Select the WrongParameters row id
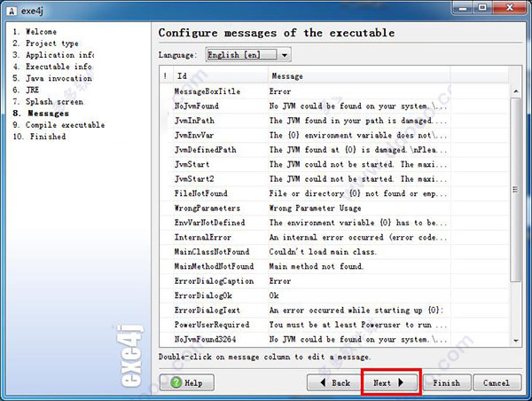Viewport: 532px width, 401px height. pyautogui.click(x=207, y=208)
